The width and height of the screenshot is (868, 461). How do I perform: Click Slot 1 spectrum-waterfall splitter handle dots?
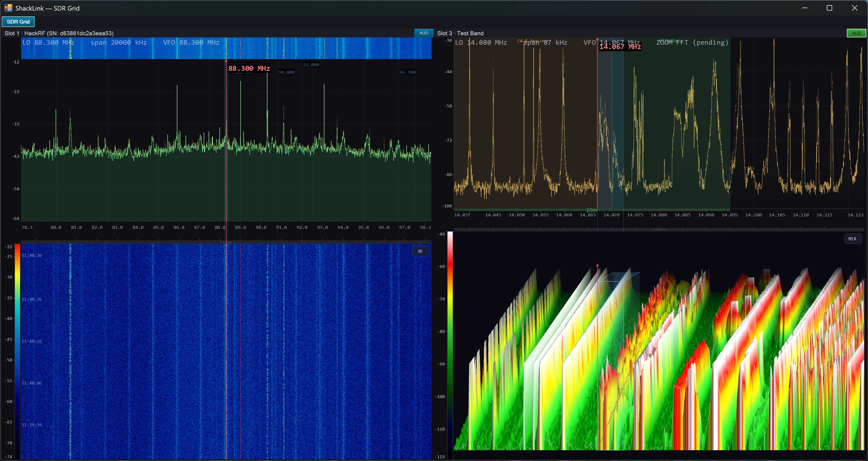click(226, 242)
